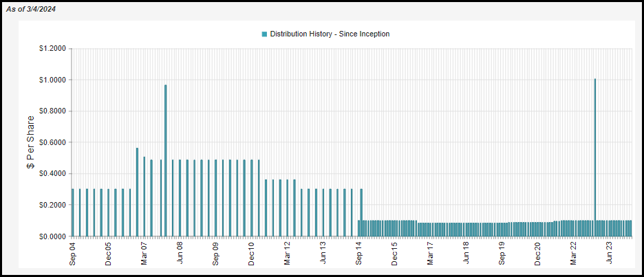Click the As of 3/4/2024 date text
The width and height of the screenshot is (644, 277).
click(x=31, y=9)
